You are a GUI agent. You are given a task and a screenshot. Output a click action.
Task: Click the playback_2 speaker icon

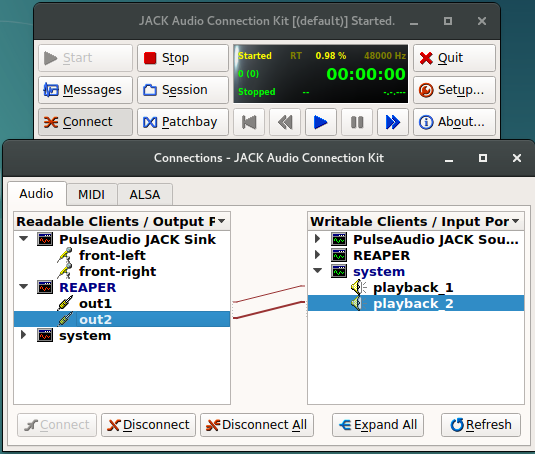pos(359,303)
